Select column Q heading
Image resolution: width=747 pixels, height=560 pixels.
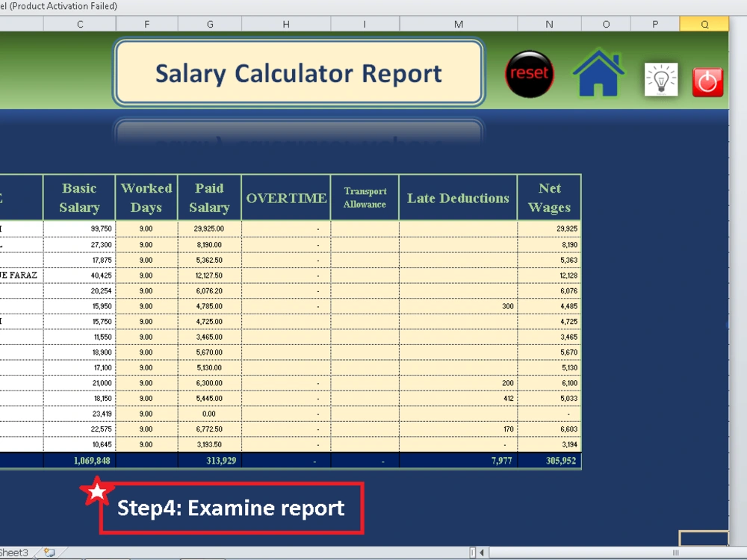coord(704,23)
